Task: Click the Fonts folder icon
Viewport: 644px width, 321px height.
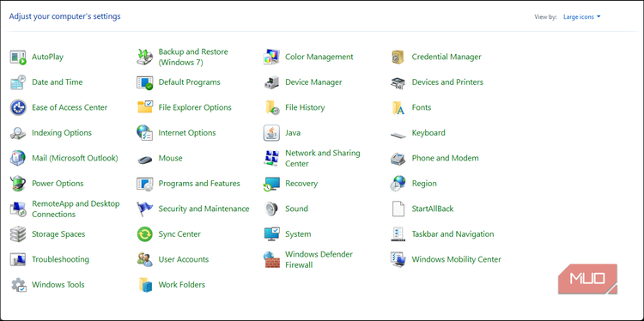Action: tap(398, 108)
